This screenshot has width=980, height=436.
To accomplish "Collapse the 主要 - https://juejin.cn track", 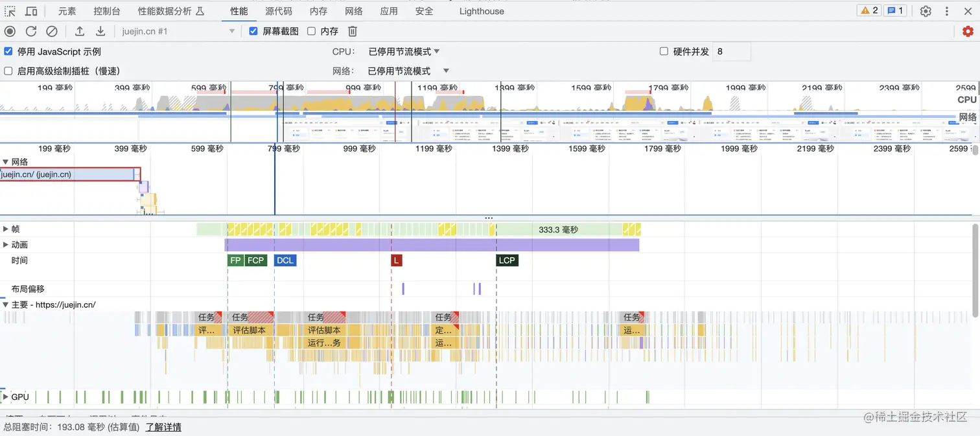I will click(x=5, y=304).
